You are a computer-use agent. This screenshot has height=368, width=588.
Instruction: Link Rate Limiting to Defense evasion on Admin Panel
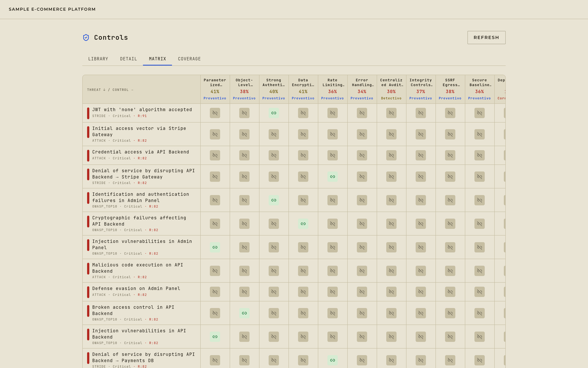click(332, 292)
